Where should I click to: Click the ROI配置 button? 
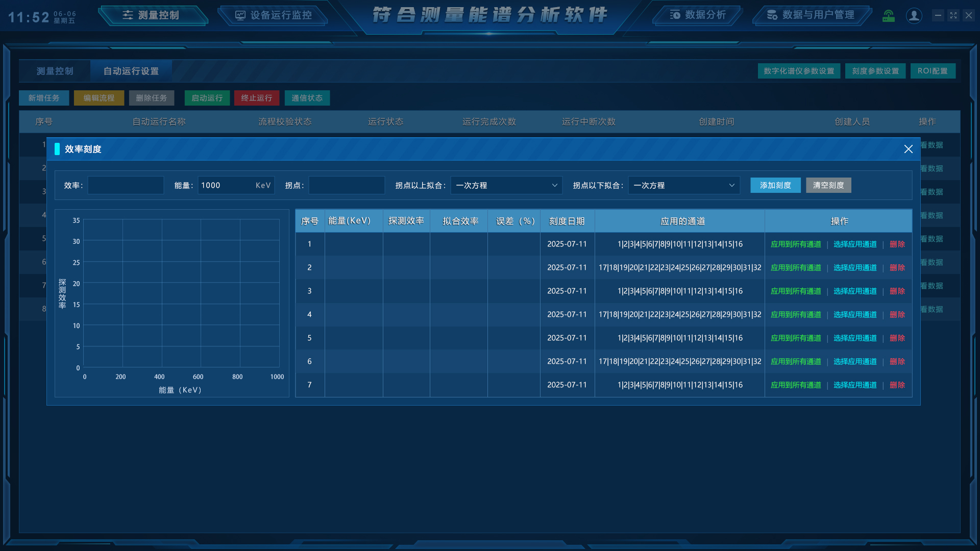[x=932, y=71]
